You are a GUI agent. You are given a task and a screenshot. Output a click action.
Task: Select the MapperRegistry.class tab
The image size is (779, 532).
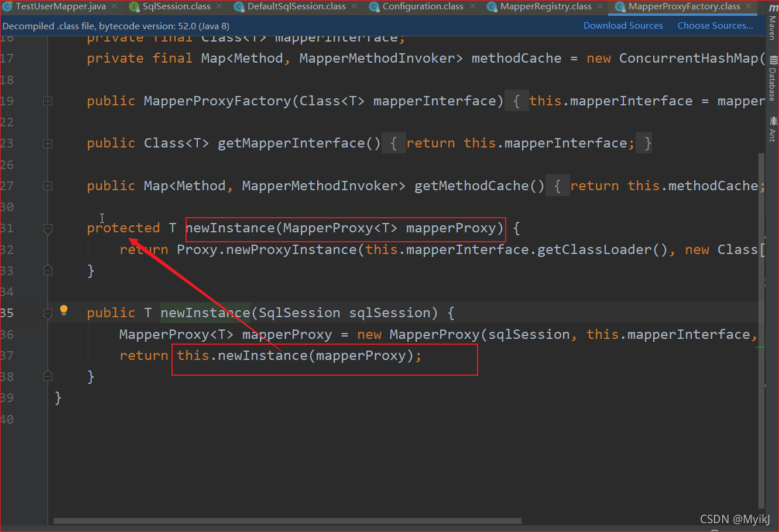545,6
